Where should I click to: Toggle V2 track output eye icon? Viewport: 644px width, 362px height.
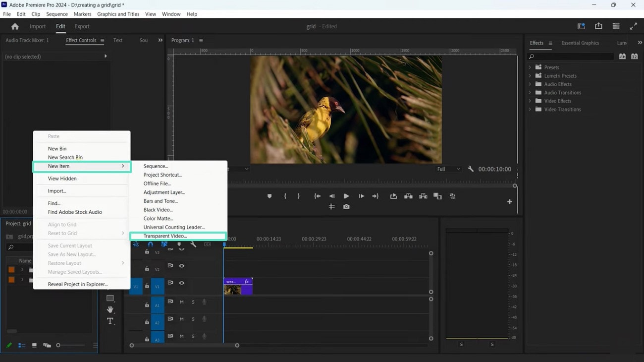[181, 266]
